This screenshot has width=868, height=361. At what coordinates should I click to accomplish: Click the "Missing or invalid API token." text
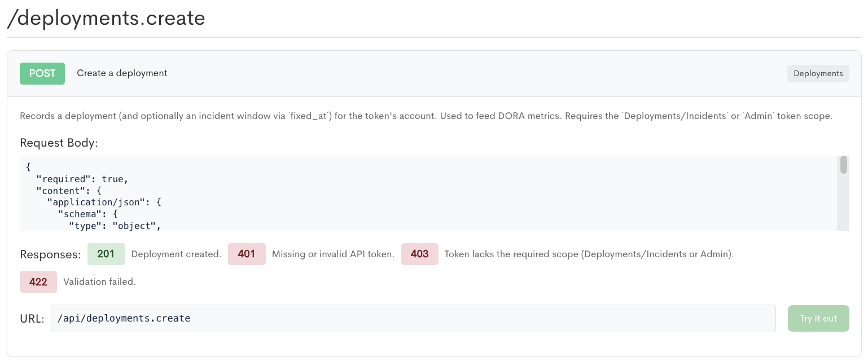[333, 254]
